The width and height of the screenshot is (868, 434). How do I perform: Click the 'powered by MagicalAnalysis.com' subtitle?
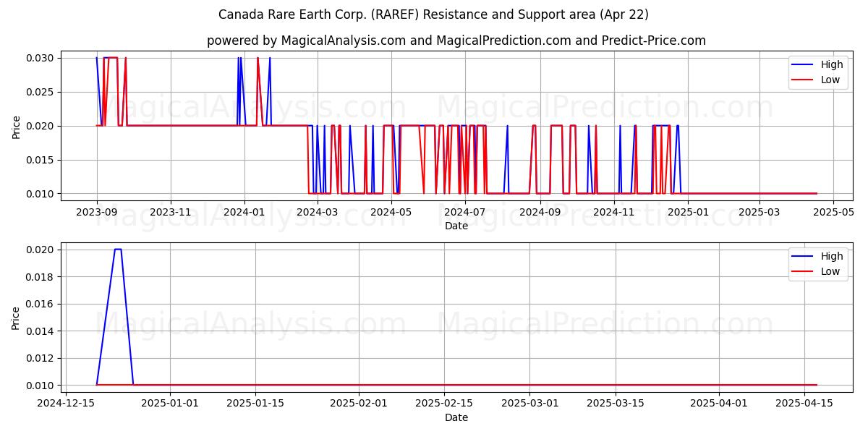coord(456,41)
